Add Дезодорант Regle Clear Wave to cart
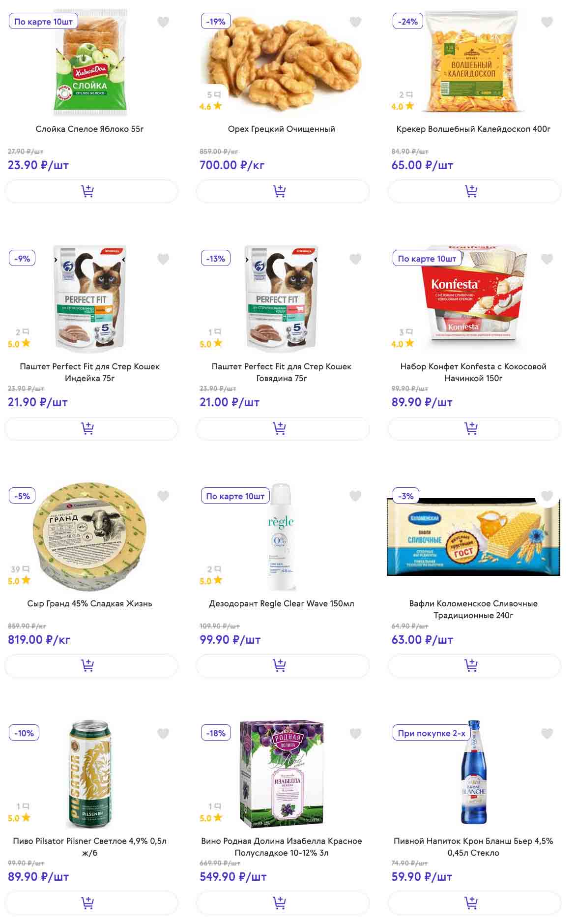The width and height of the screenshot is (577, 924). click(283, 665)
